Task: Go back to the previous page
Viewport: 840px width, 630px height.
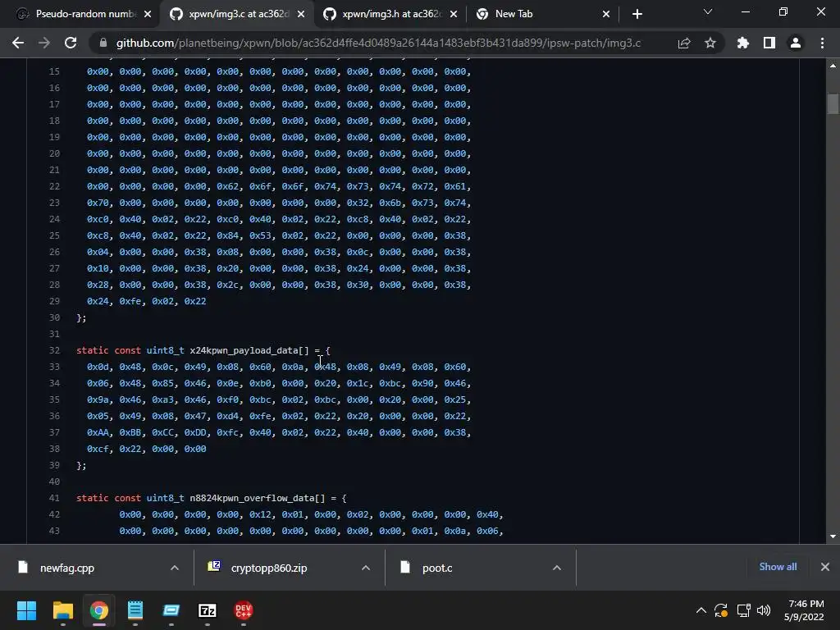Action: pyautogui.click(x=18, y=43)
